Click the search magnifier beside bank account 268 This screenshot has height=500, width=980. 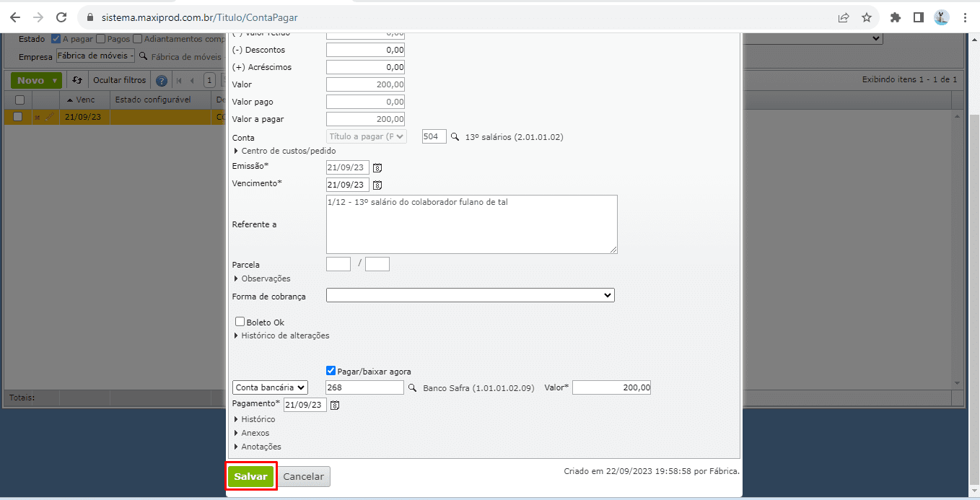point(413,388)
